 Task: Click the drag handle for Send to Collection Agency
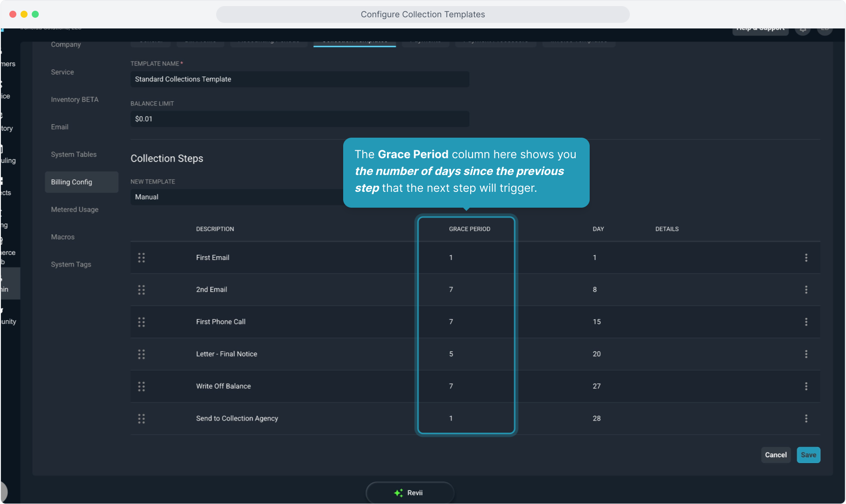click(x=141, y=419)
